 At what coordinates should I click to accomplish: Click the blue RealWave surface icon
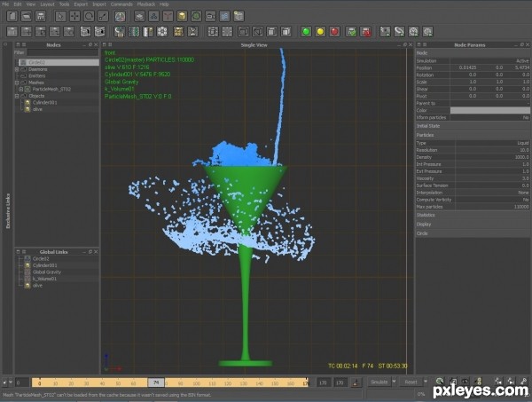[x=224, y=16]
